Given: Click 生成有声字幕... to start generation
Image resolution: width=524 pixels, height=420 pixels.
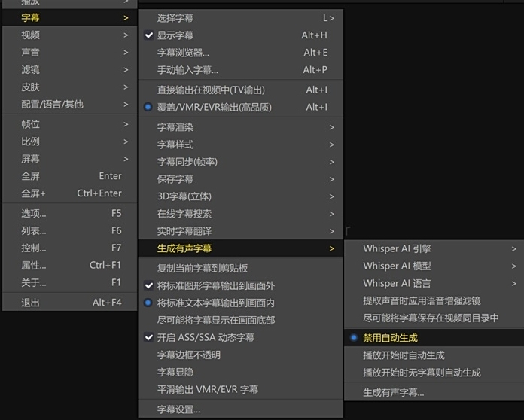Looking at the screenshot, I should (x=393, y=392).
